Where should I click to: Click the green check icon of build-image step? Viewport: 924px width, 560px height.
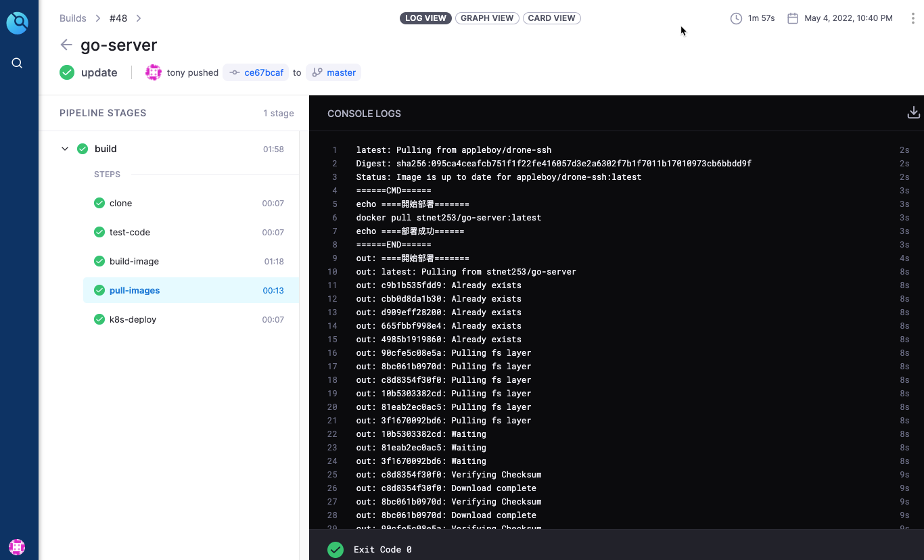(x=99, y=261)
